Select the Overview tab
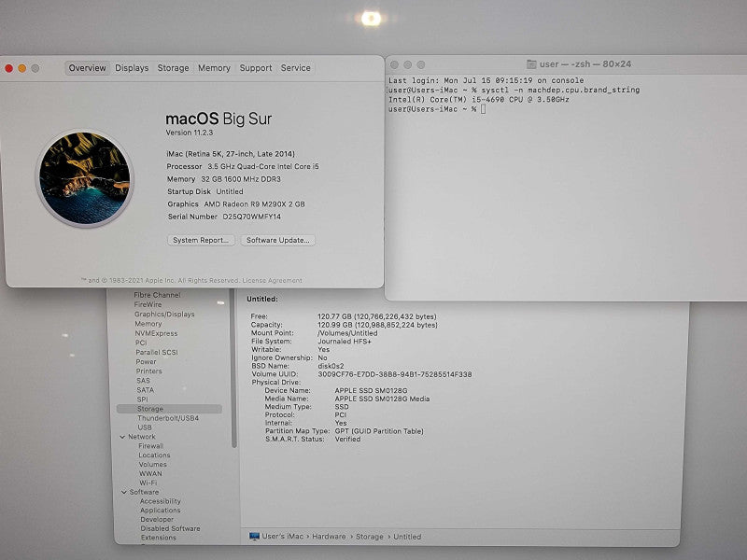Screen dimensions: 747x560 [x=87, y=68]
